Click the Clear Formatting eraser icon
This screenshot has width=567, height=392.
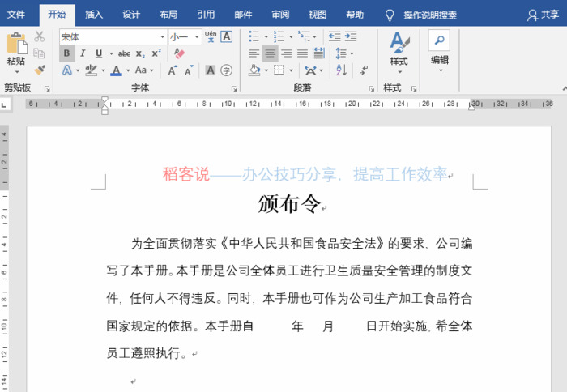click(x=179, y=53)
